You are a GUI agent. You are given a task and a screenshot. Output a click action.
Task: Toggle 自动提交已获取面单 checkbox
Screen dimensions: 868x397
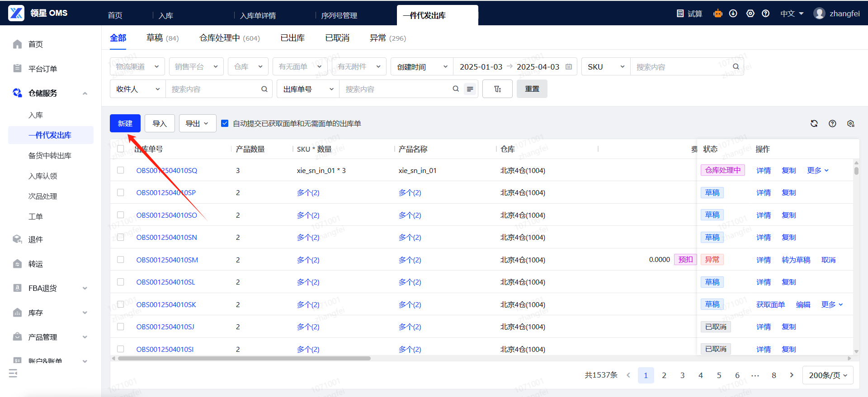[x=225, y=123]
